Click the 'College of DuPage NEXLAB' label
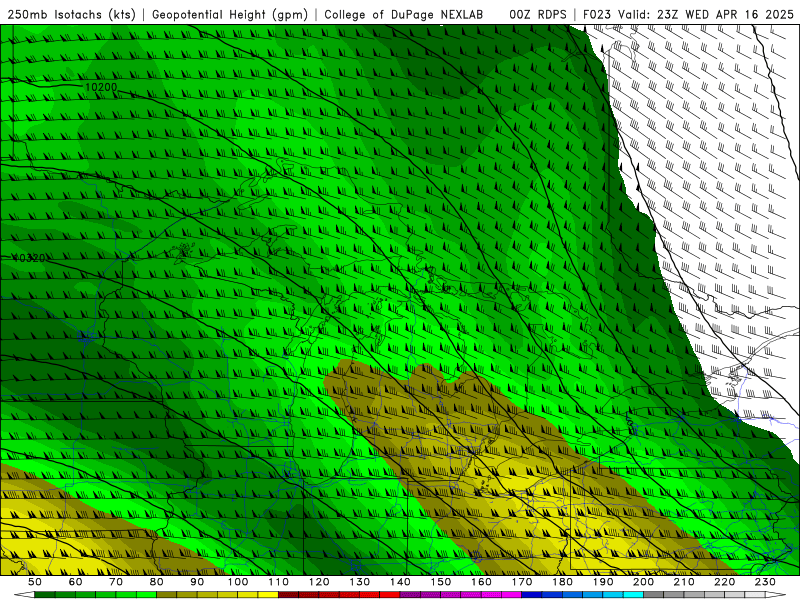The width and height of the screenshot is (800, 600). 404,15
